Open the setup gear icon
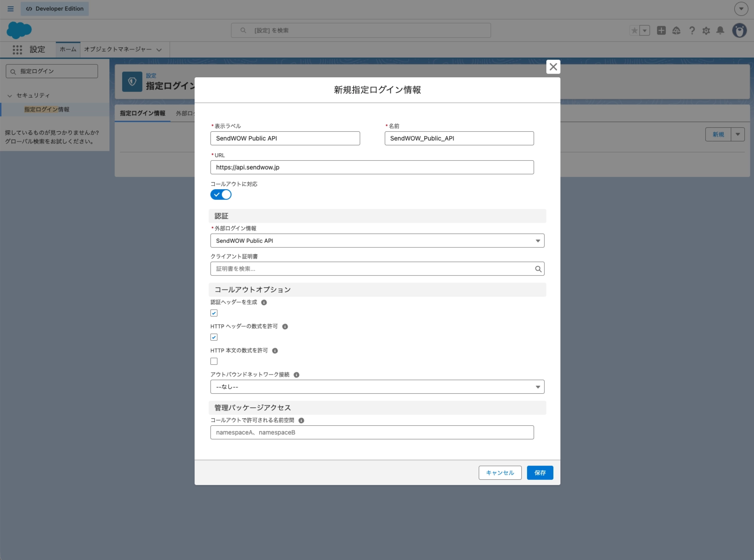 (706, 30)
